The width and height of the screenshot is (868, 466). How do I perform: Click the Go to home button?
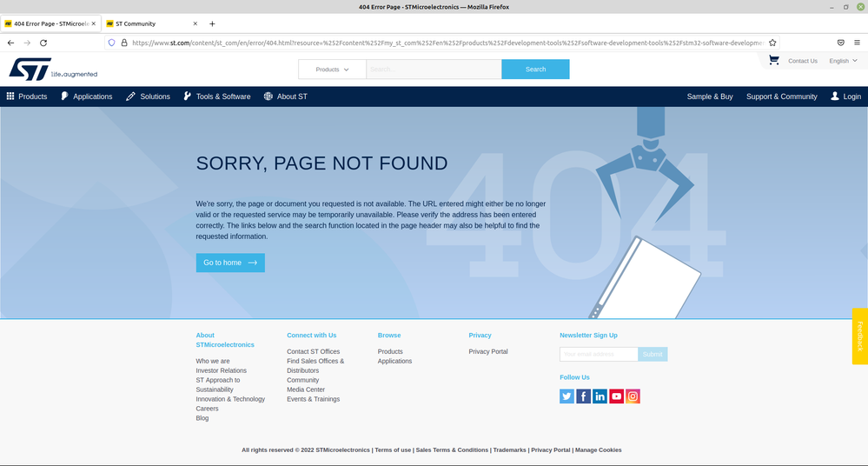point(230,263)
